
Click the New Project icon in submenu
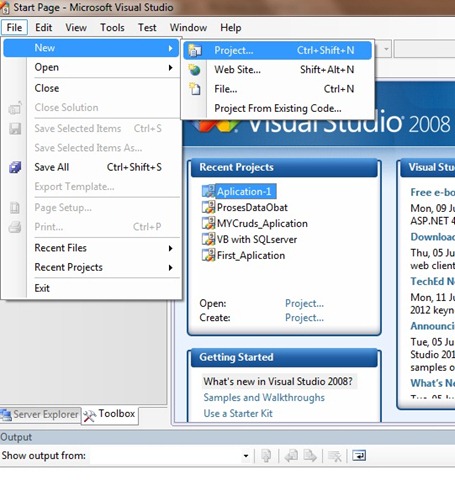(195, 51)
